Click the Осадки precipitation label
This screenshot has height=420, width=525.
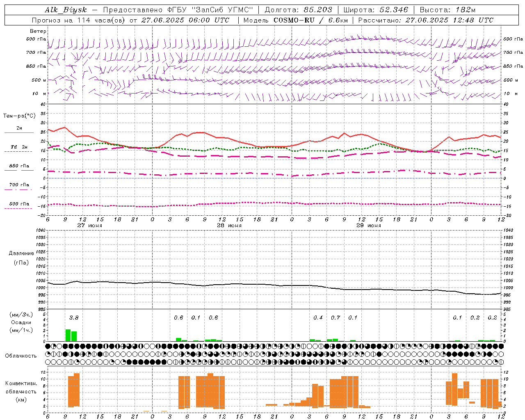(21, 322)
